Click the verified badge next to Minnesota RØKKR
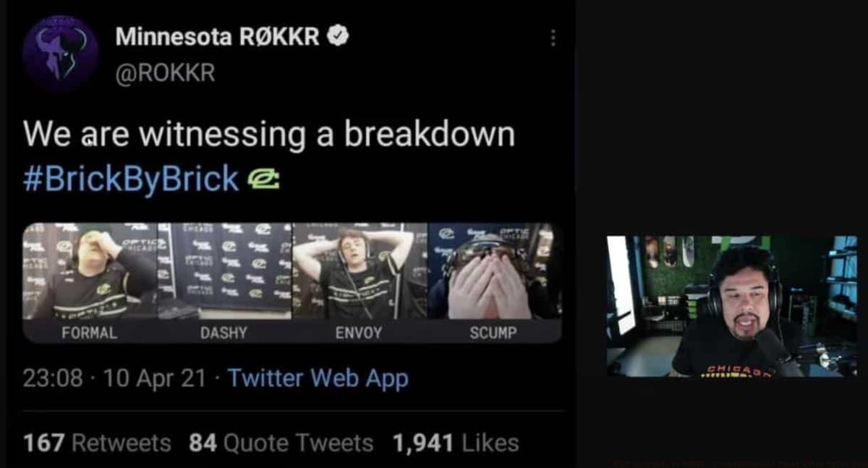This screenshot has height=468, width=868. (x=338, y=36)
